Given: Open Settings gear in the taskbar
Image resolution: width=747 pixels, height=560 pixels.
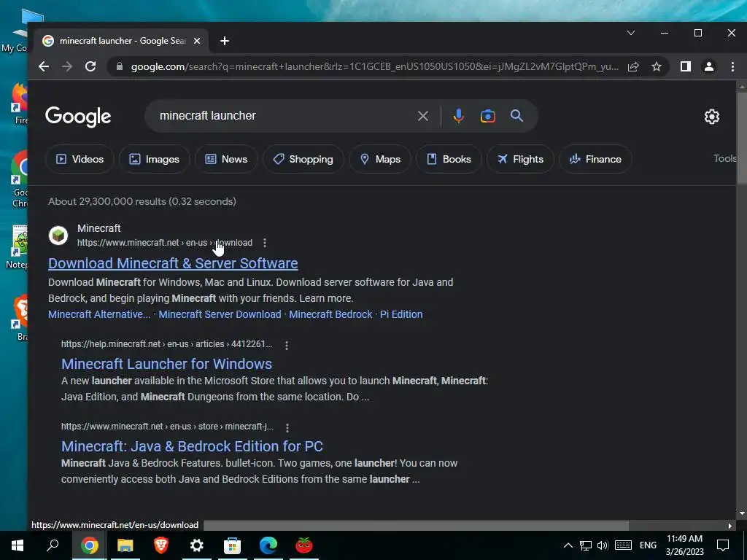Looking at the screenshot, I should (x=197, y=545).
